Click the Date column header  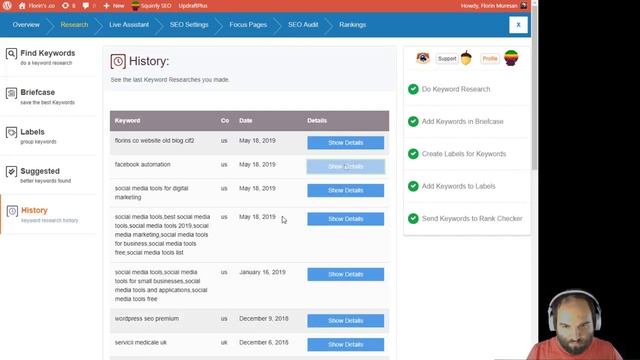tap(246, 121)
